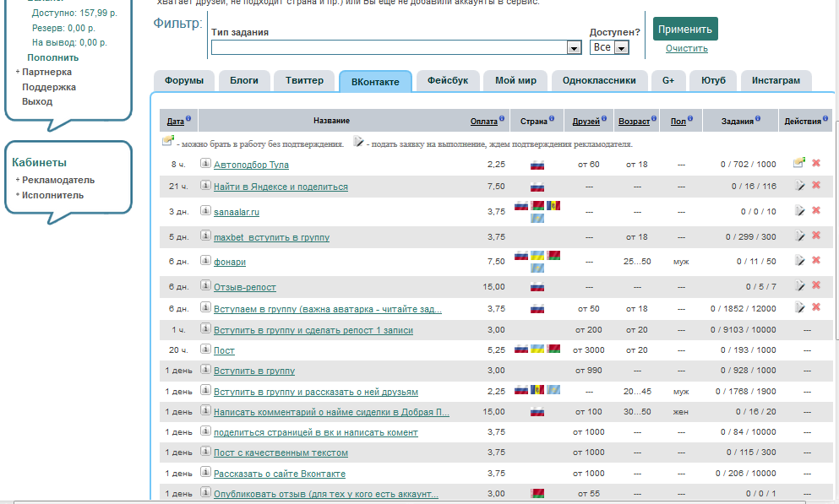This screenshot has height=504, width=839.
Task: Delete Автоподбор Тула row with red cross
Action: pos(816,162)
